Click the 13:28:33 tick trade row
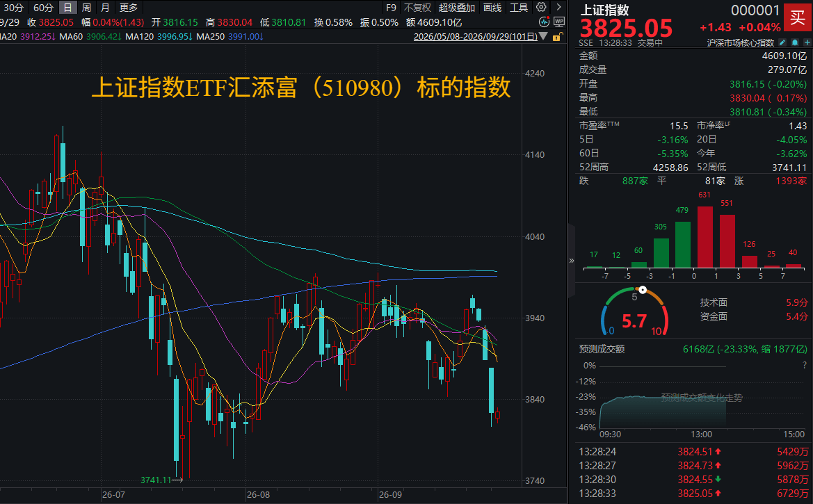This screenshot has height=504, width=813. 693,493
